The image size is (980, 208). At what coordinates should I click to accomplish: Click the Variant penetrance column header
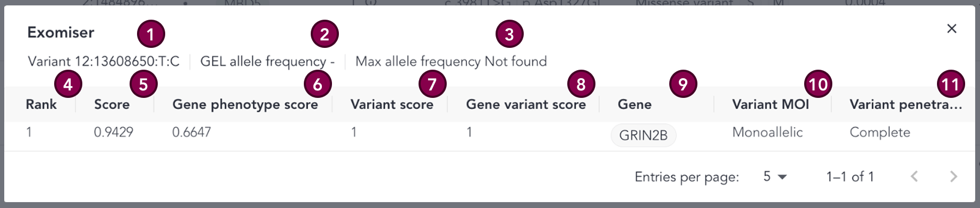[906, 104]
